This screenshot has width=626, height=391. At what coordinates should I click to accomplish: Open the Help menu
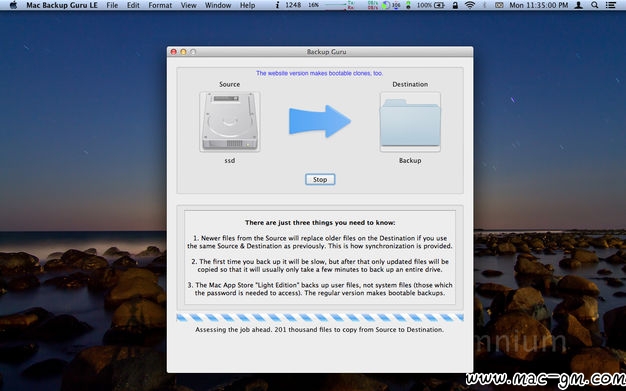(248, 5)
